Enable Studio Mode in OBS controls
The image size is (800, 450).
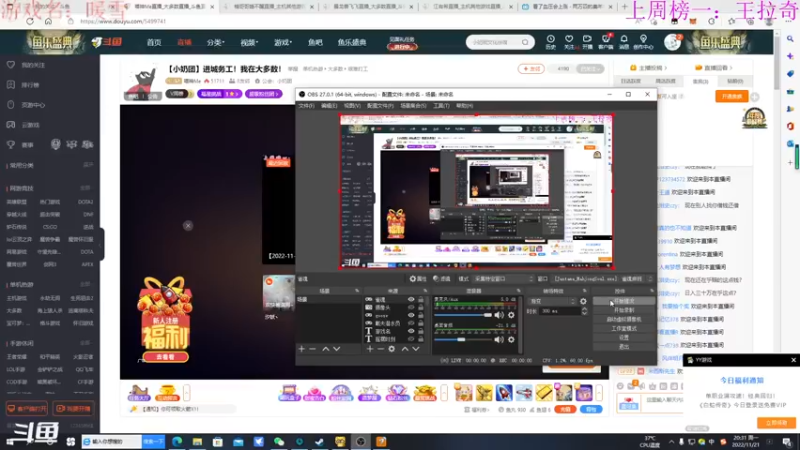(x=624, y=329)
